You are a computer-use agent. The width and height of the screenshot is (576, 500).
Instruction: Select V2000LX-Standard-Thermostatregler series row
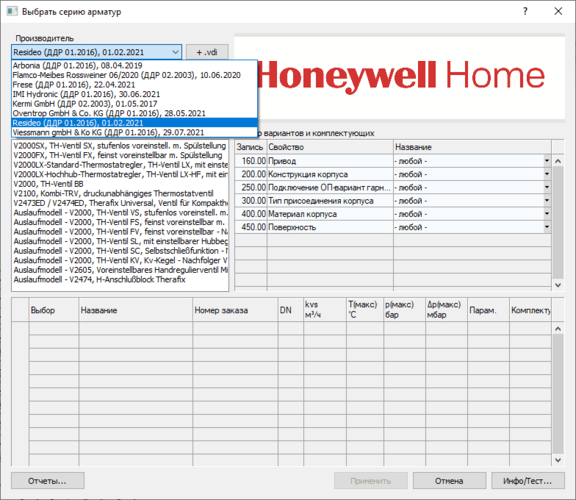(120, 165)
